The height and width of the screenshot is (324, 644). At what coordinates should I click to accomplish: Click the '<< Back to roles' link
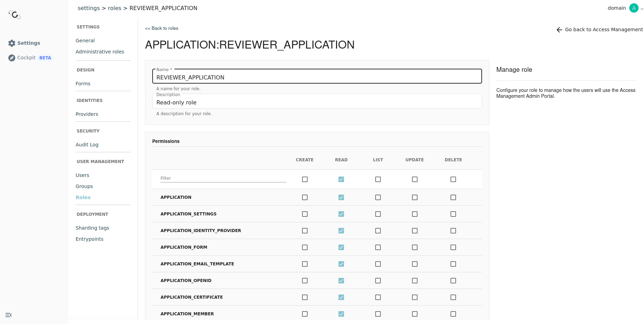pos(162,28)
